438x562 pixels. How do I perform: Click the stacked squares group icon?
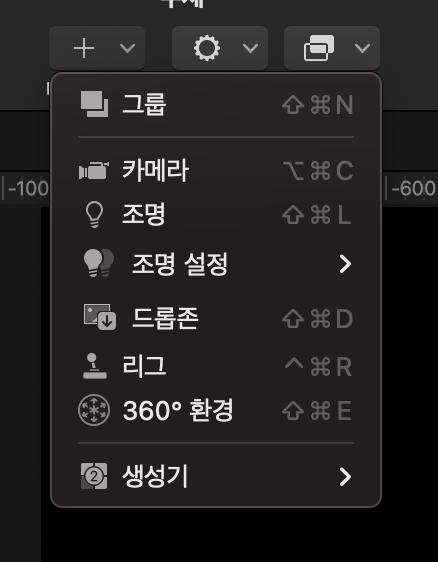[94, 104]
